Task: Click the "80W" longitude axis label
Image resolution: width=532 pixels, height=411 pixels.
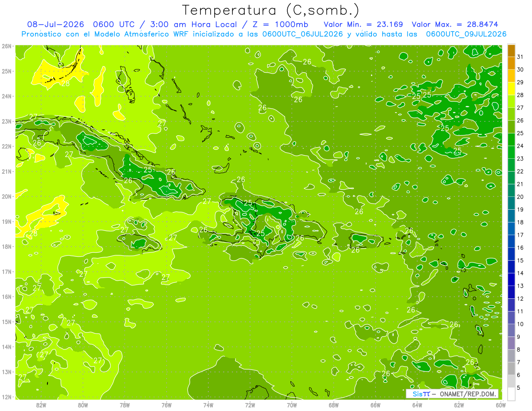Action: (83, 405)
